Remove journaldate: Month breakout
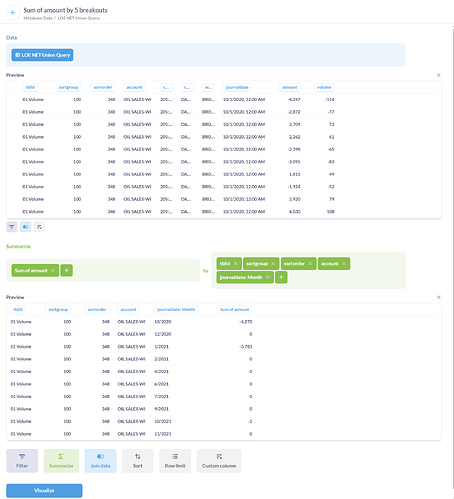Viewport: 454px width, 499px height. click(267, 277)
